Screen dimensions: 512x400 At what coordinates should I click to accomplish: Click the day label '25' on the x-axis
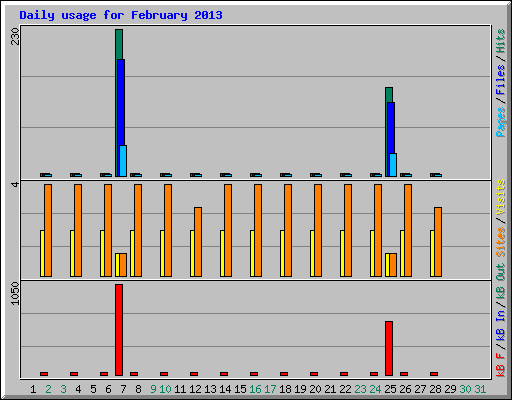390,389
